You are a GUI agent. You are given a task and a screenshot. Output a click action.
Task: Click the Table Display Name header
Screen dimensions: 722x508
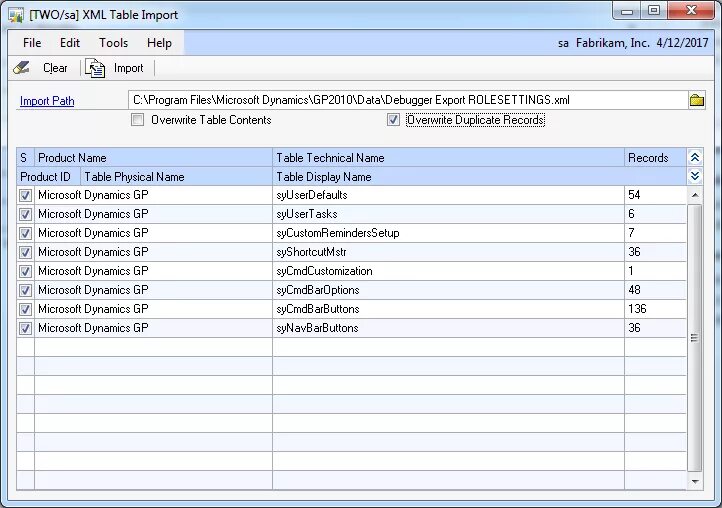click(x=479, y=177)
